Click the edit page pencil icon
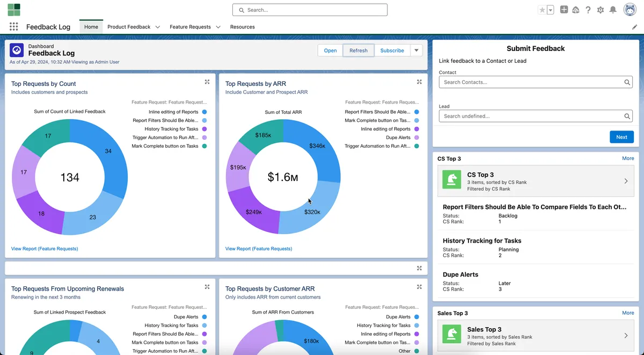The image size is (644, 355). click(x=635, y=27)
